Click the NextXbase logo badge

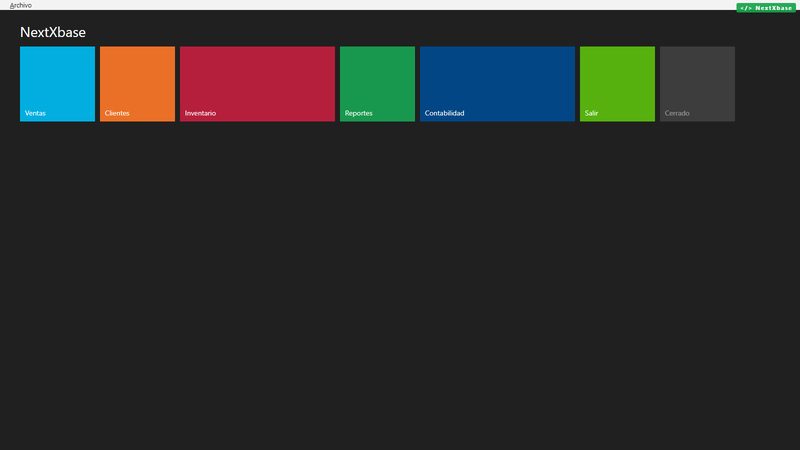pyautogui.click(x=766, y=8)
